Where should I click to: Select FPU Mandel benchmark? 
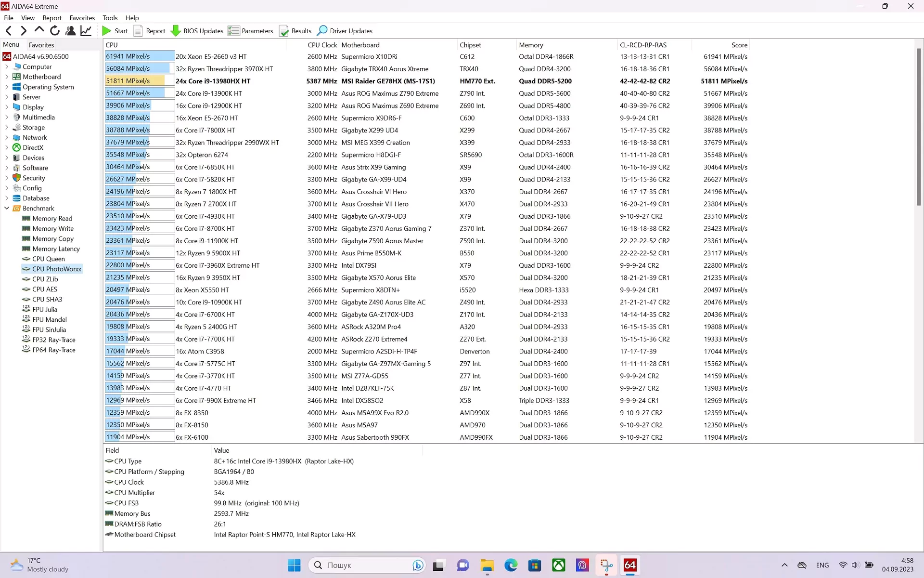pos(49,319)
